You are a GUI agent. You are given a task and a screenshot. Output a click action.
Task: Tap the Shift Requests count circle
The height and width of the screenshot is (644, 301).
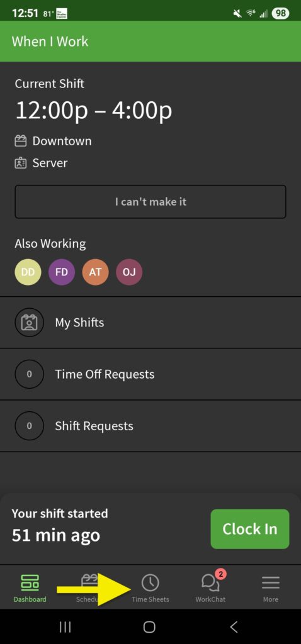29,426
